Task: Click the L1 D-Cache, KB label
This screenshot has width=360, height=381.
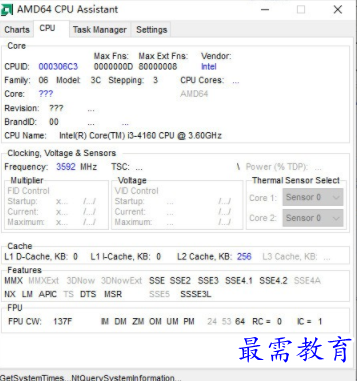Action: [x=36, y=257]
